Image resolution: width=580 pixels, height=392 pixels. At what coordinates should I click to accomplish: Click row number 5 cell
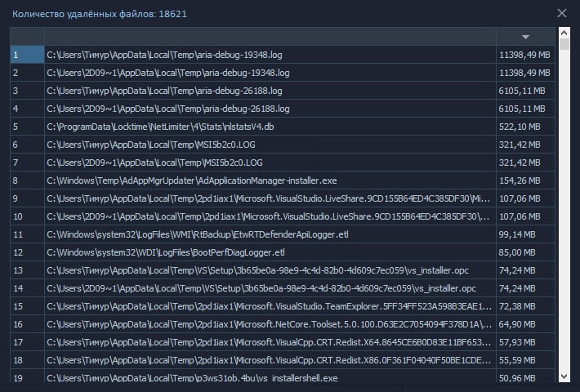pyautogui.click(x=27, y=127)
